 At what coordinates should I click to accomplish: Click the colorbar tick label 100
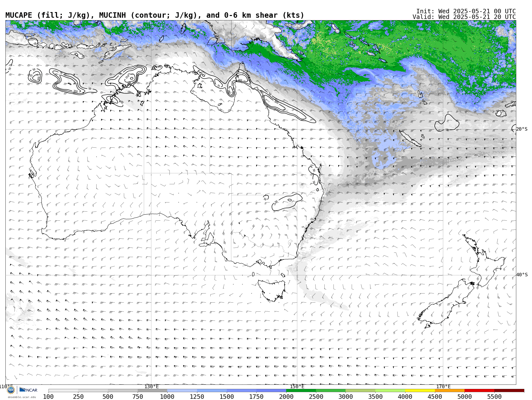[48, 397]
